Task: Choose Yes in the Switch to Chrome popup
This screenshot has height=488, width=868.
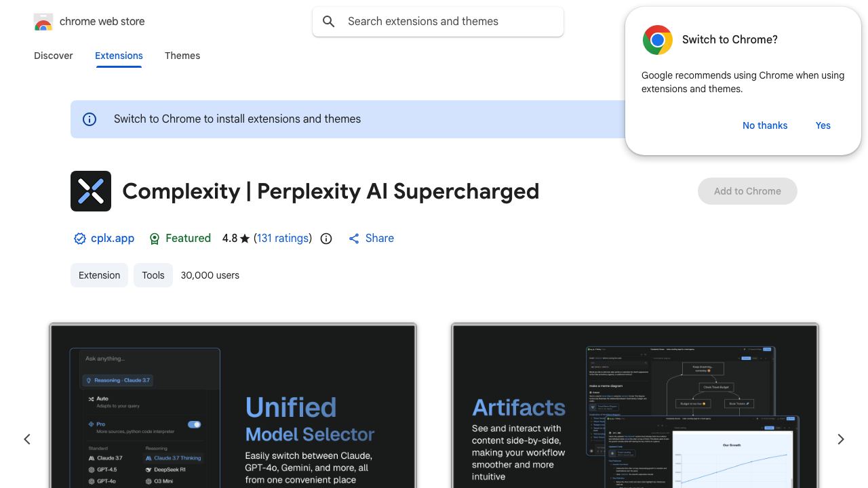Action: (x=823, y=125)
